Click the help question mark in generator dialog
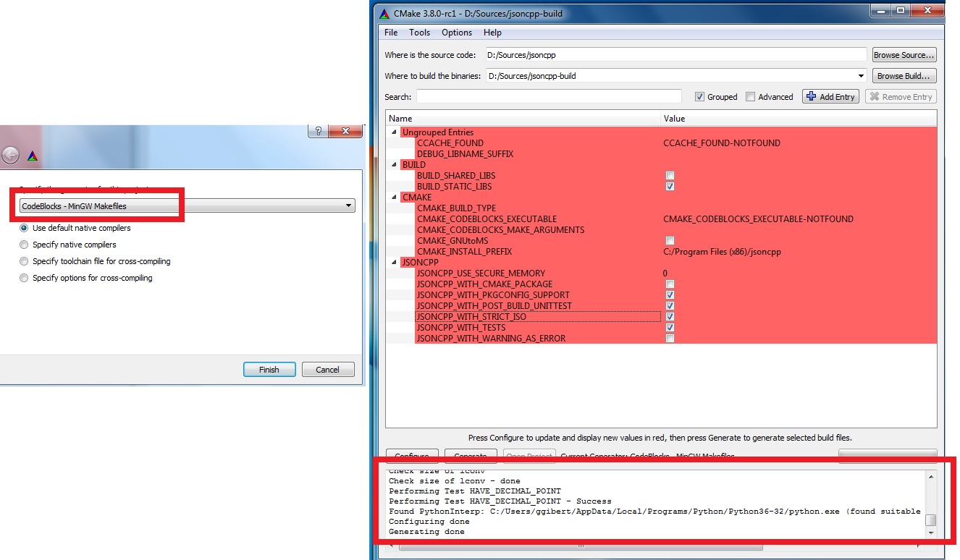 point(318,131)
